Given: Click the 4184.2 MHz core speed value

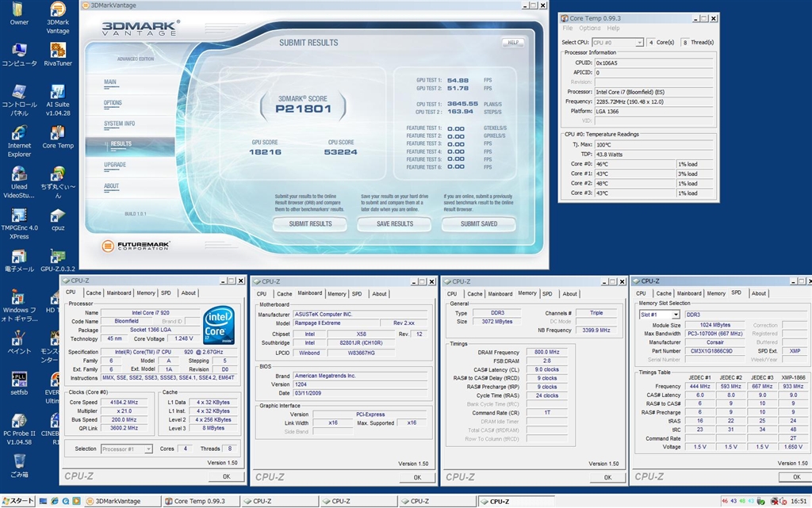Looking at the screenshot, I should click(124, 403).
